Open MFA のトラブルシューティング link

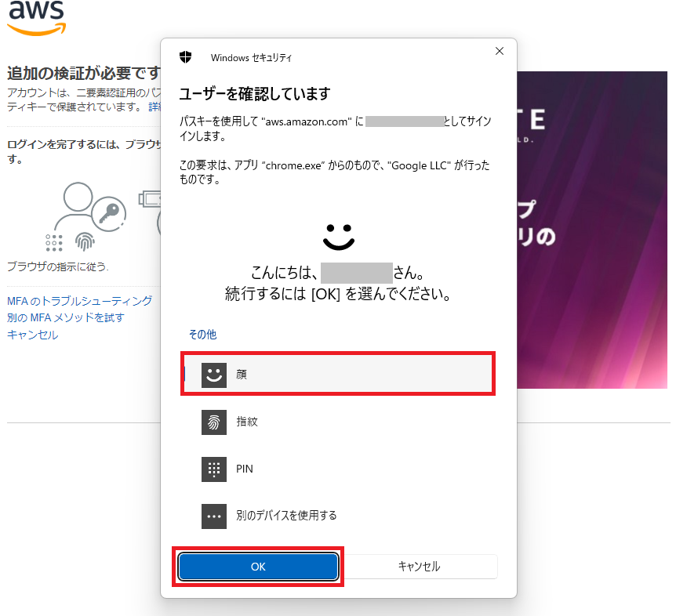tap(80, 301)
